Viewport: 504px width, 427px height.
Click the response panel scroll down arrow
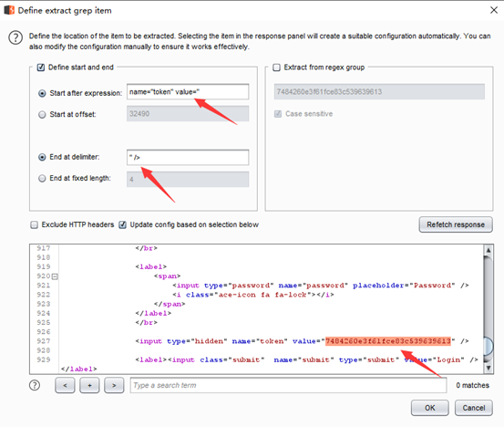click(489, 368)
